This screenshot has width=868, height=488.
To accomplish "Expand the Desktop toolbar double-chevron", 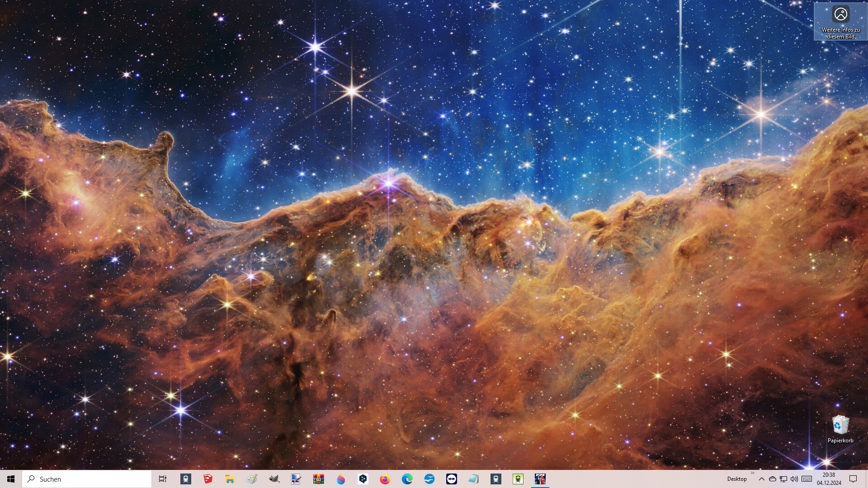I will (752, 473).
